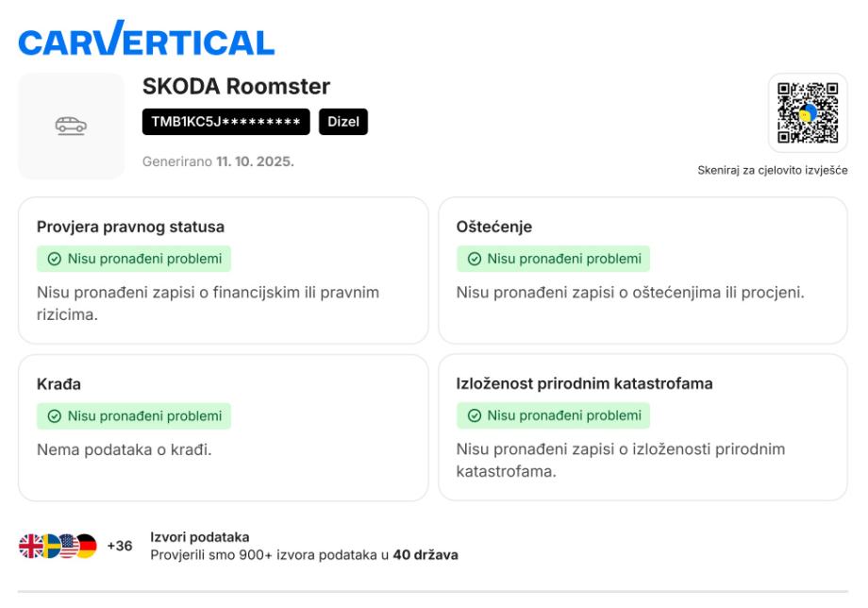Open the Provjera pravnog statusa card heading
Image resolution: width=868 pixels, height=608 pixels.
click(130, 227)
